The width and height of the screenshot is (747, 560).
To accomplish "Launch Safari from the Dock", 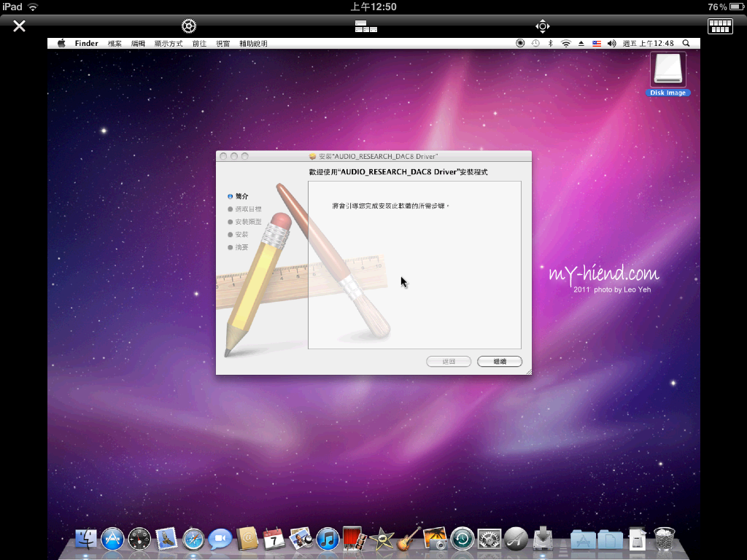I will point(193,540).
